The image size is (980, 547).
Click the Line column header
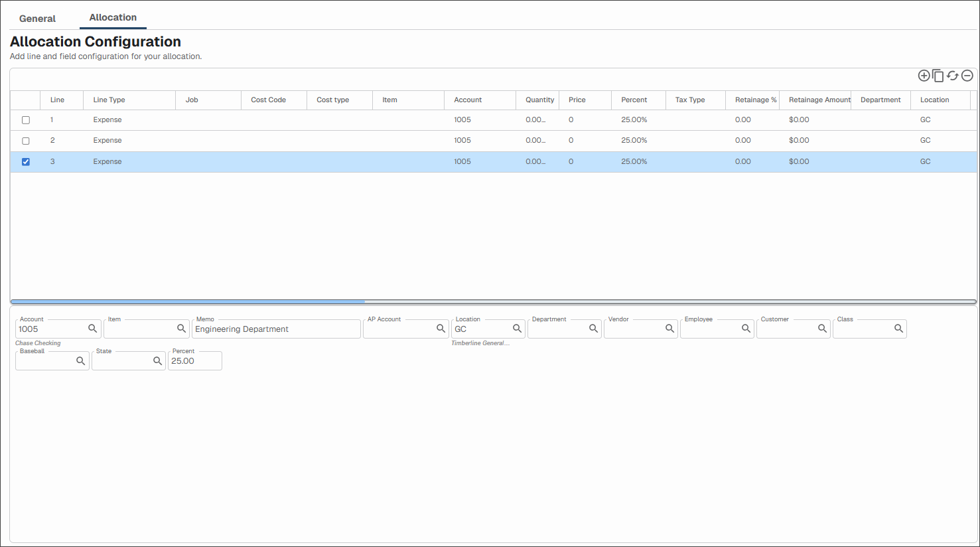coord(62,100)
